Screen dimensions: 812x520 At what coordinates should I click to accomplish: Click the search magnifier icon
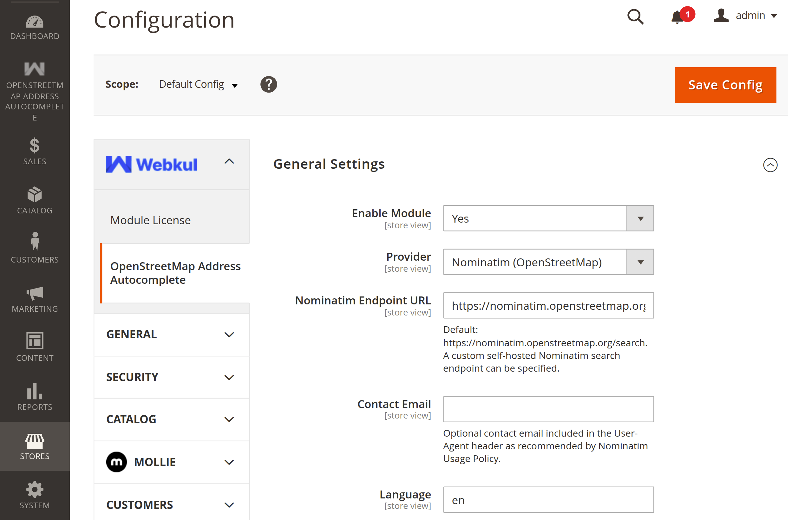click(x=635, y=16)
